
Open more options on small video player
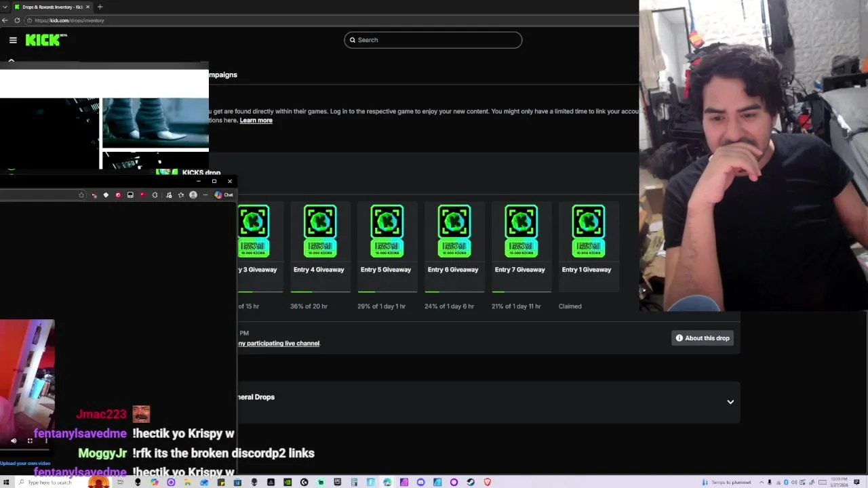click(46, 441)
